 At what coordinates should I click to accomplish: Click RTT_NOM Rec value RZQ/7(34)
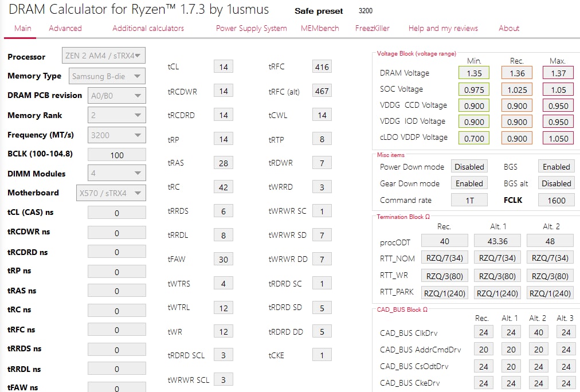[445, 257]
